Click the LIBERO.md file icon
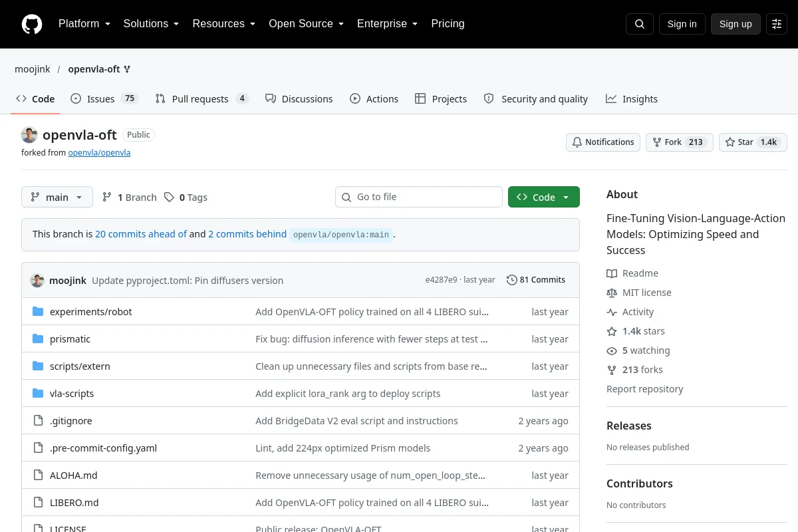798x532 pixels. point(38,502)
